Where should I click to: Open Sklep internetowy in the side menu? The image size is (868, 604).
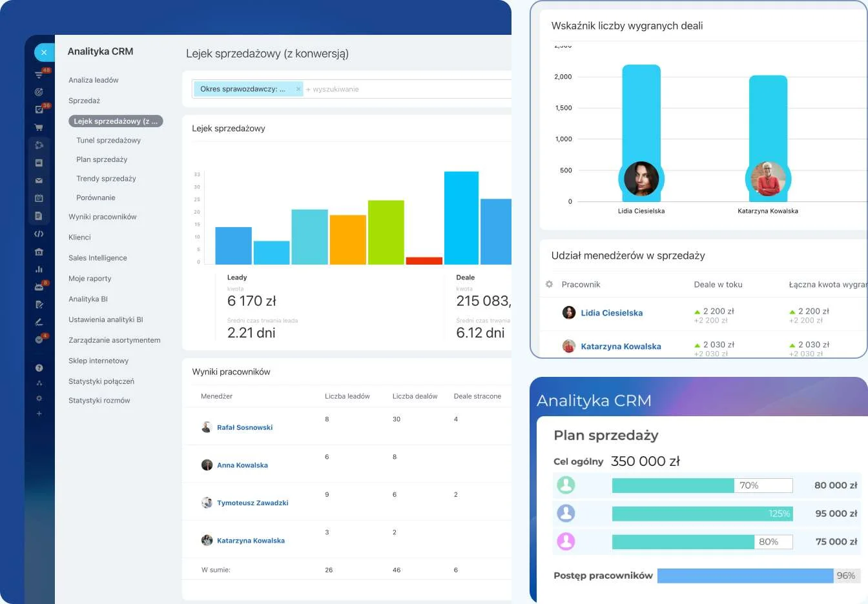pos(98,361)
